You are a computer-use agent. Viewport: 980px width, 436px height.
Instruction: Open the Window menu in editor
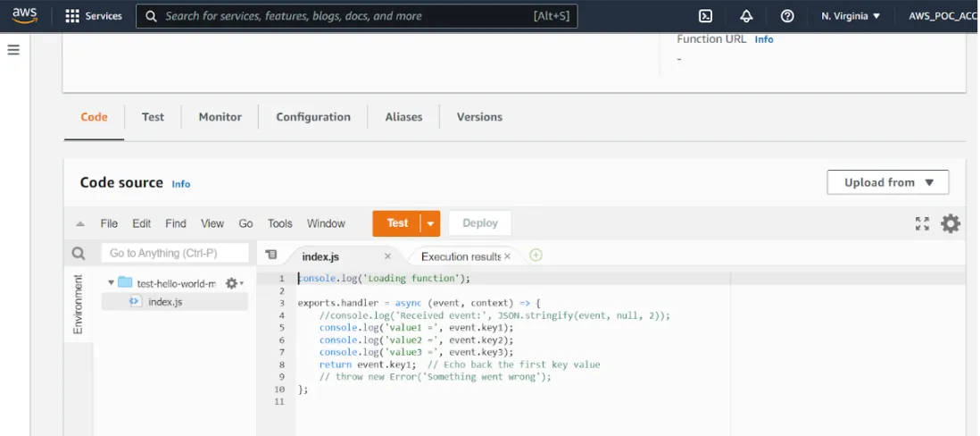pyautogui.click(x=326, y=223)
